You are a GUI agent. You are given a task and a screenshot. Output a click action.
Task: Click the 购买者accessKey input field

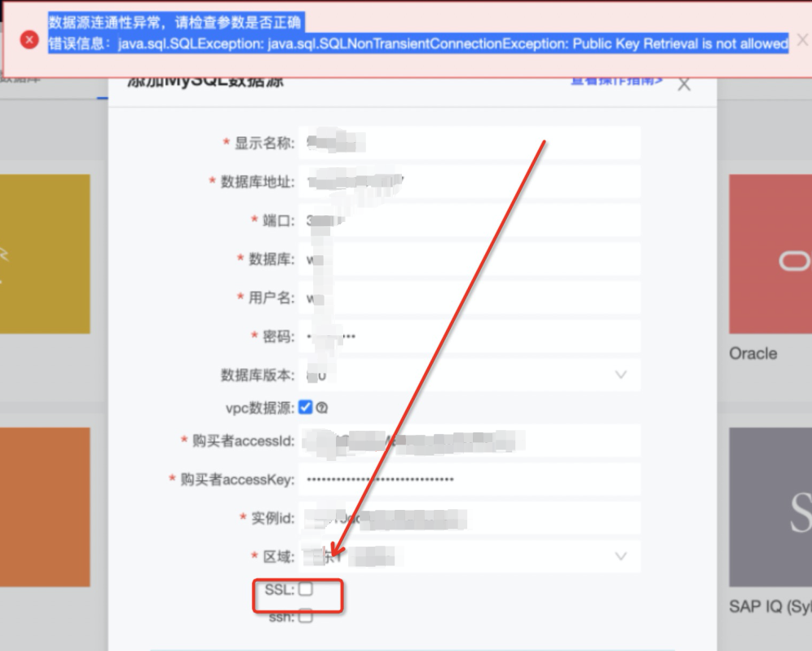(469, 480)
